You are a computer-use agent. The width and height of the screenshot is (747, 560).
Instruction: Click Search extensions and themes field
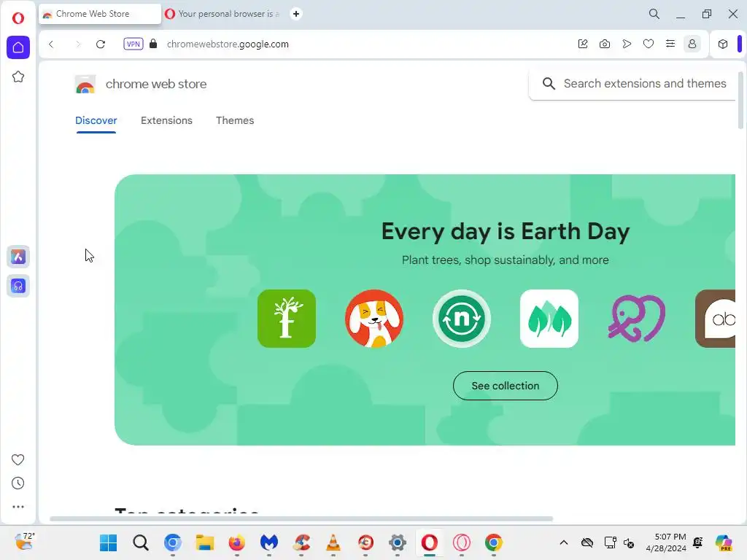pyautogui.click(x=632, y=83)
